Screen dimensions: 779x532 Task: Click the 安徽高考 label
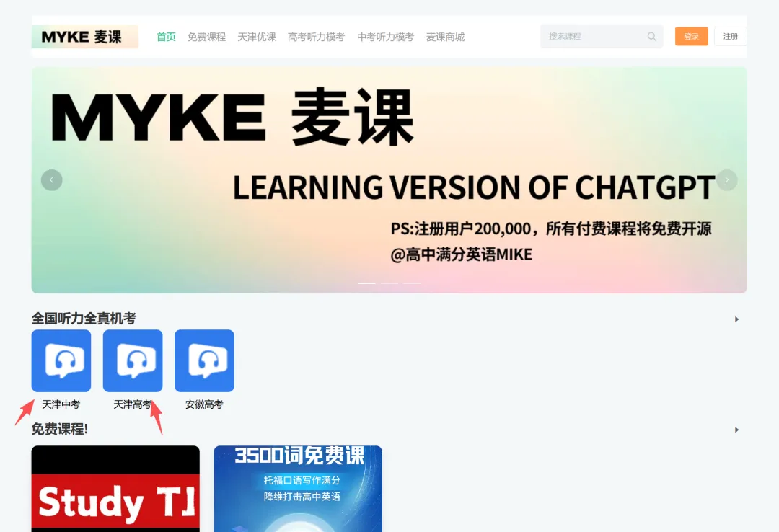click(x=204, y=404)
